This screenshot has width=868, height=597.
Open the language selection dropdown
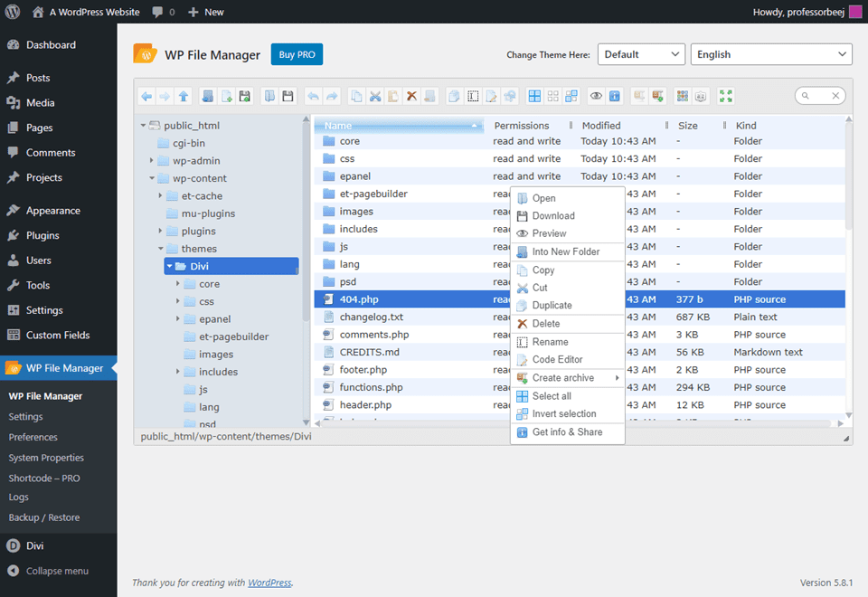coord(770,54)
